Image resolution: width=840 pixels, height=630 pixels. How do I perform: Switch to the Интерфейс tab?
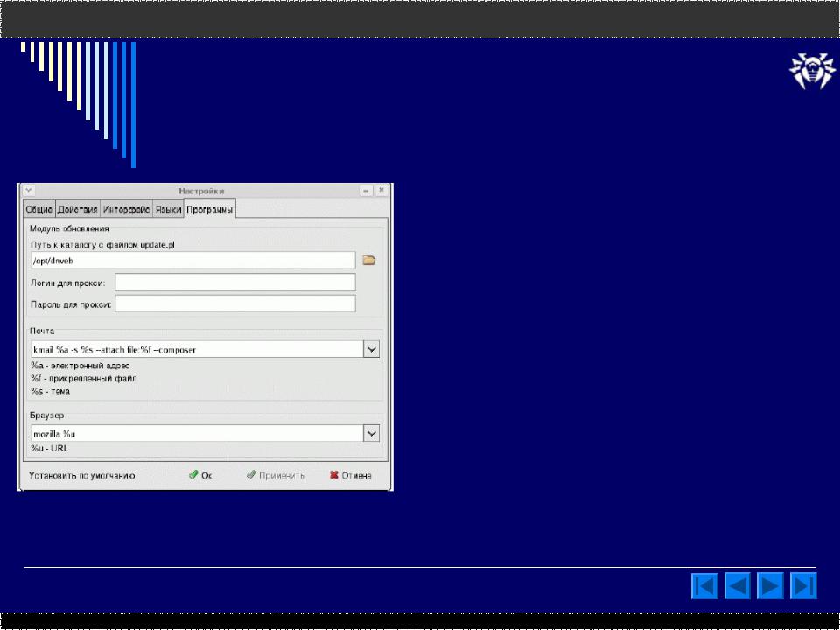(x=126, y=209)
